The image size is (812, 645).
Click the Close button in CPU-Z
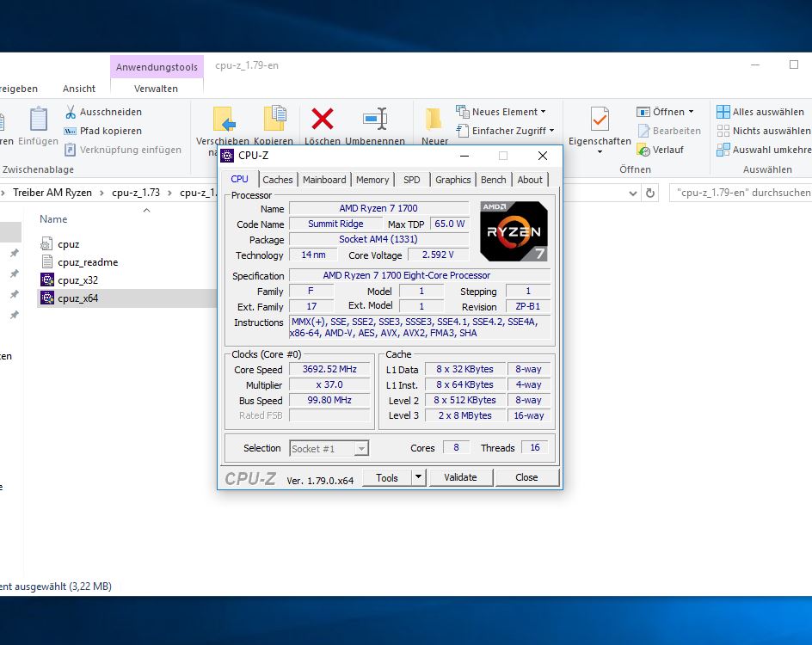(x=526, y=477)
